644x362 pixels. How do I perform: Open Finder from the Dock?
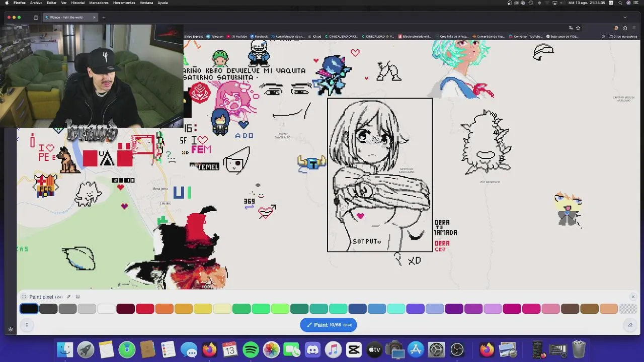(65, 349)
